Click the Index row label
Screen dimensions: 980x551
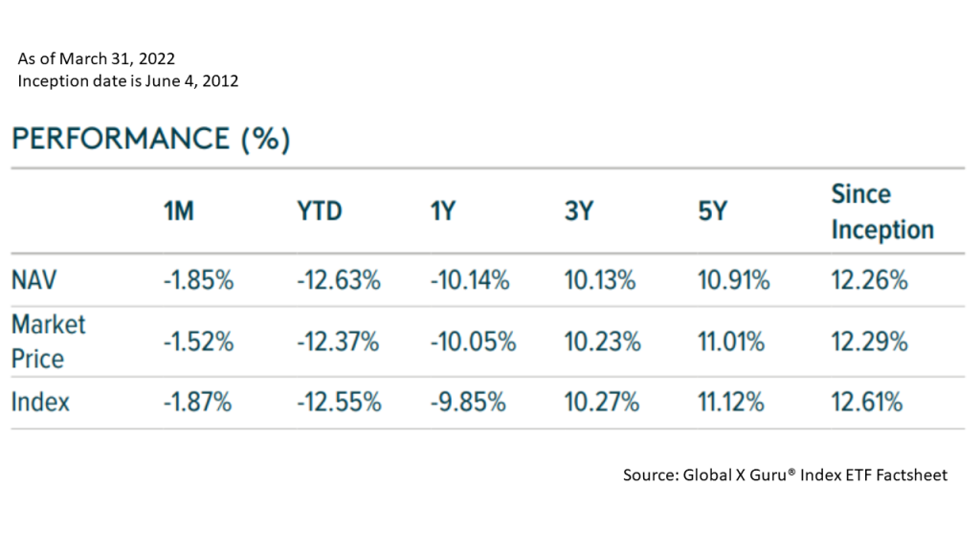40,402
